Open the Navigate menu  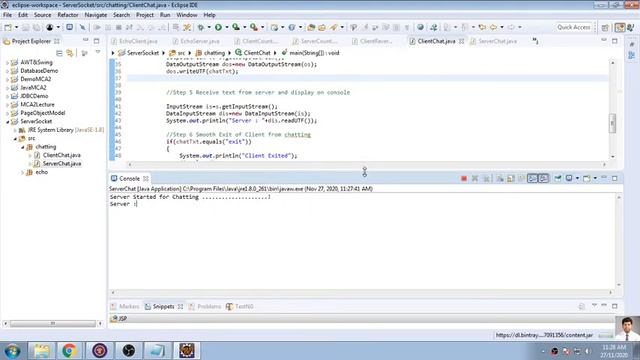[96, 15]
